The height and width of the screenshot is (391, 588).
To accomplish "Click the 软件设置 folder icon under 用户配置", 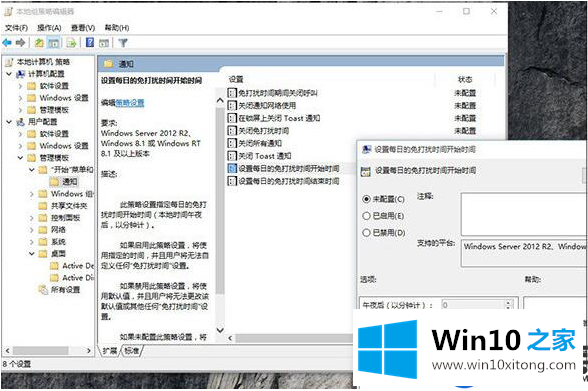I will [x=32, y=134].
